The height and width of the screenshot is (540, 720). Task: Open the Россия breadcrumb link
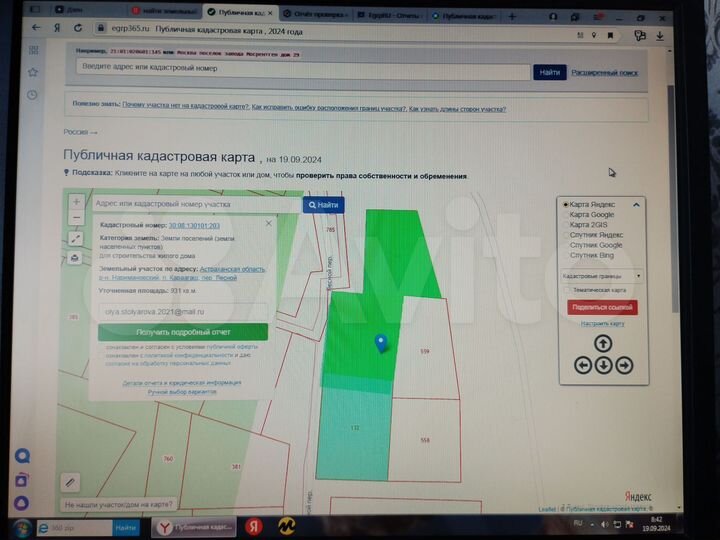tap(76, 132)
